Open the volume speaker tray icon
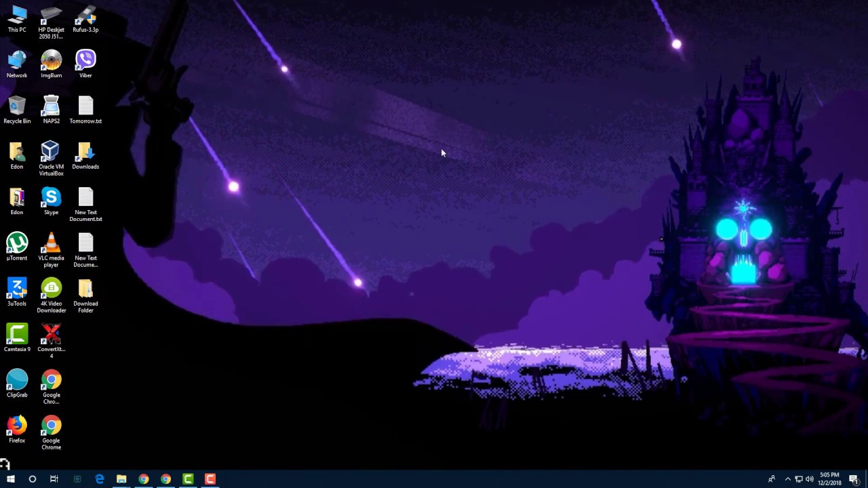This screenshot has width=868, height=488. coord(809,479)
